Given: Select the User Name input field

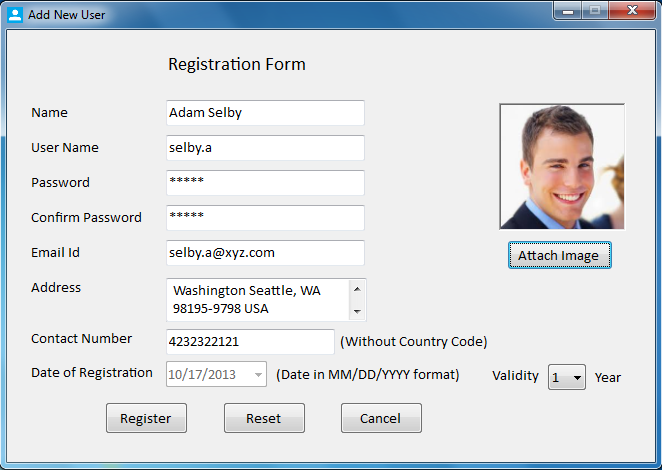Looking at the screenshot, I should pos(265,148).
